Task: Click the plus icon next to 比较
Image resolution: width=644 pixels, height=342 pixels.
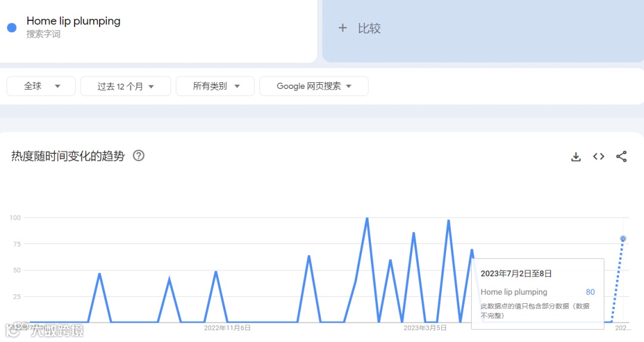Action: point(342,28)
